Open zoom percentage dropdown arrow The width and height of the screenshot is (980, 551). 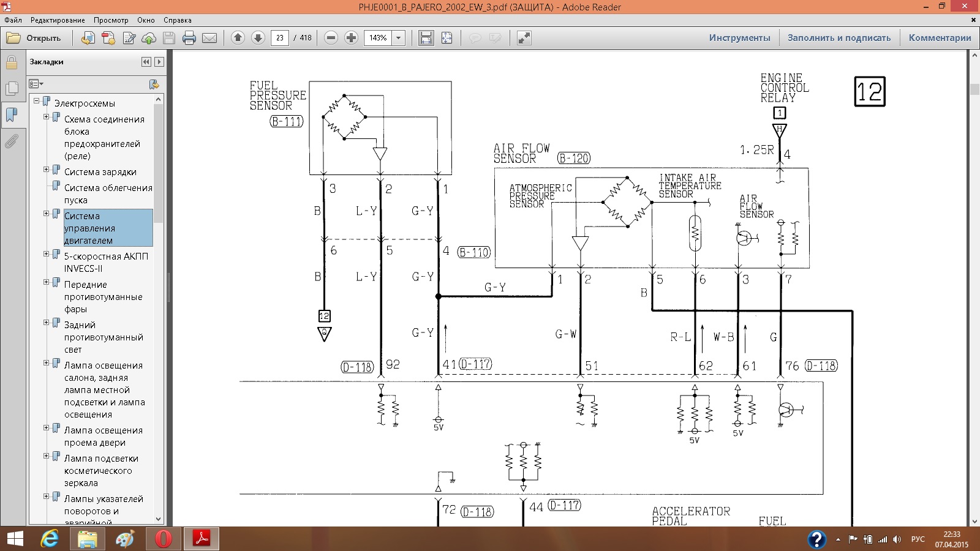(x=399, y=38)
